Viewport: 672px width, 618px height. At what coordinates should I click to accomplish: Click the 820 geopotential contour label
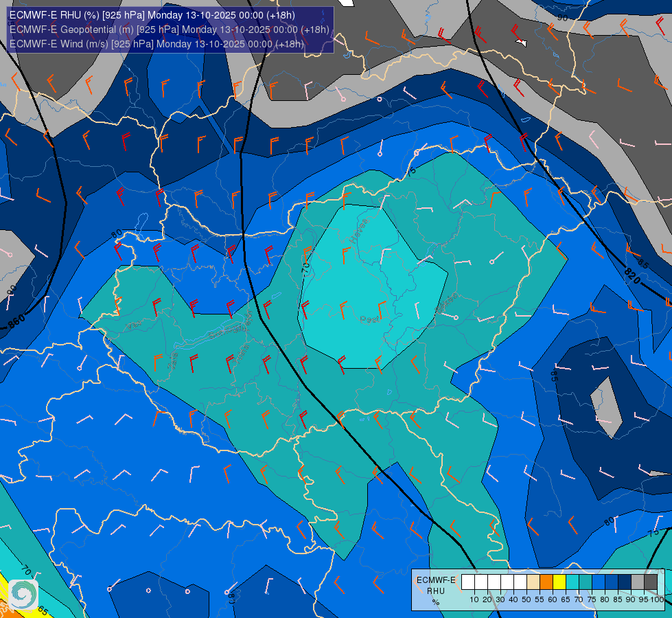[x=632, y=275]
